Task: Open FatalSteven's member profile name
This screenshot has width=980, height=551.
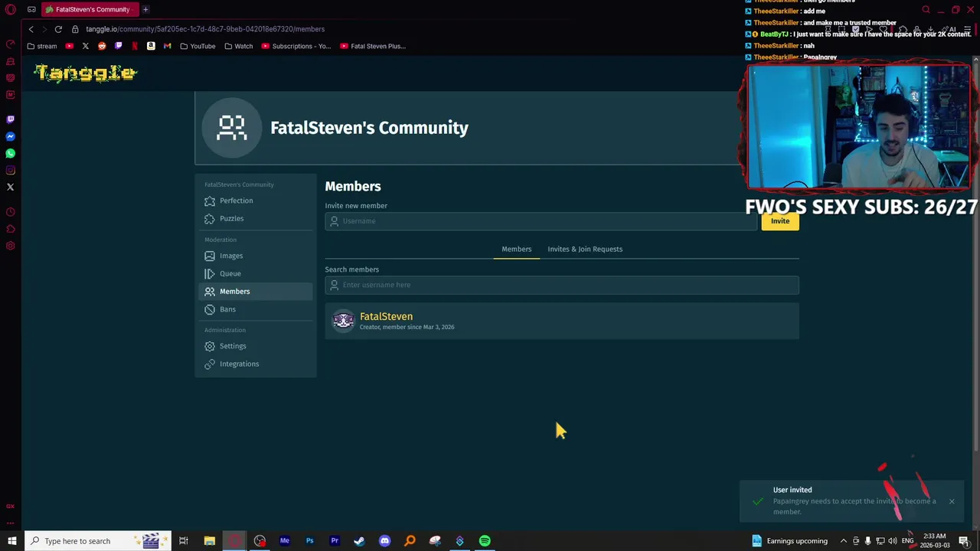Action: tap(386, 316)
